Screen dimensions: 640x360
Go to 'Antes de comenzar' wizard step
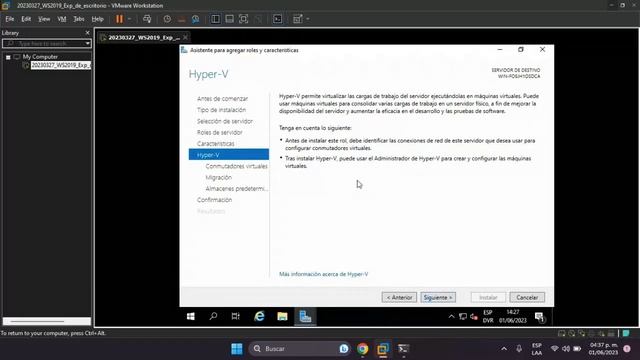click(x=222, y=99)
